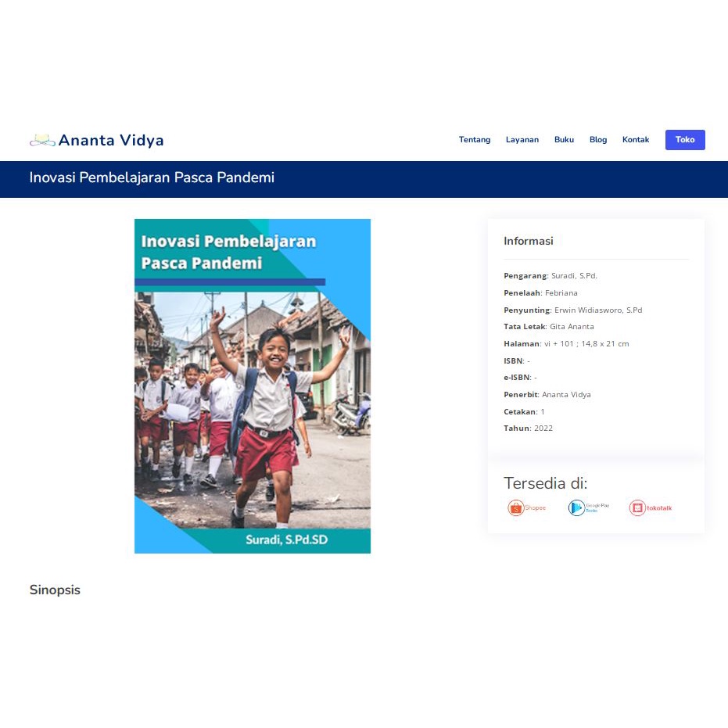Go to the Buku page

[564, 140]
